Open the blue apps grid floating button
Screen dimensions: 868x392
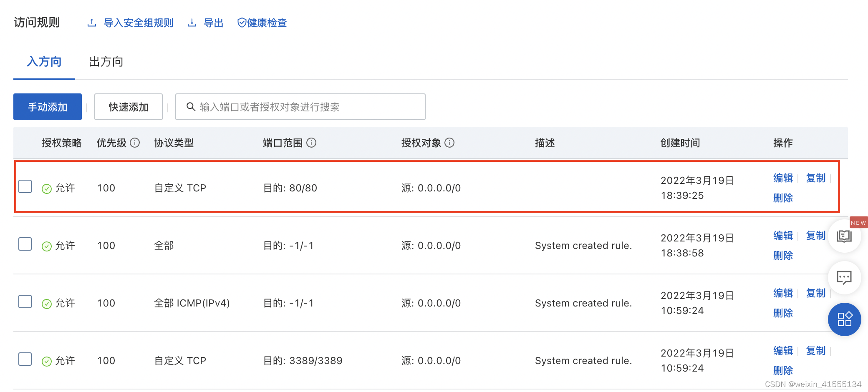[x=844, y=319]
